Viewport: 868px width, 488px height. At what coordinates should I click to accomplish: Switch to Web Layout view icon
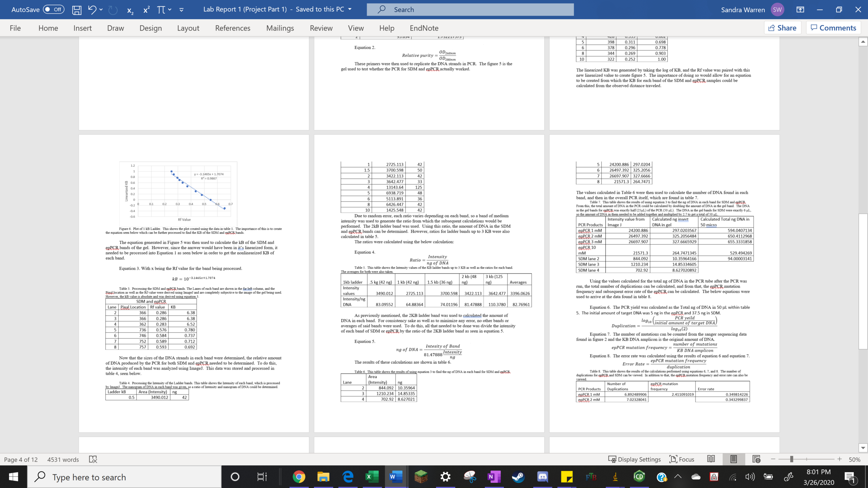[x=756, y=459]
